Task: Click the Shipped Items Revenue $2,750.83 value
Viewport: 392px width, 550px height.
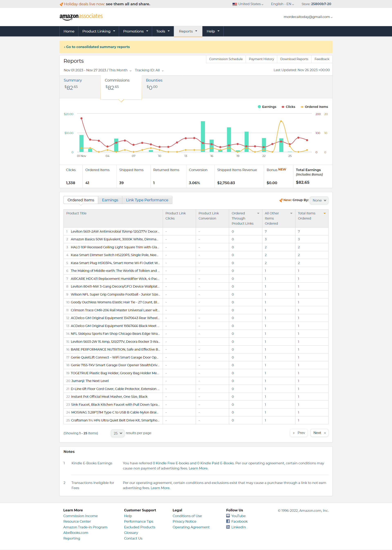Action: [x=226, y=183]
